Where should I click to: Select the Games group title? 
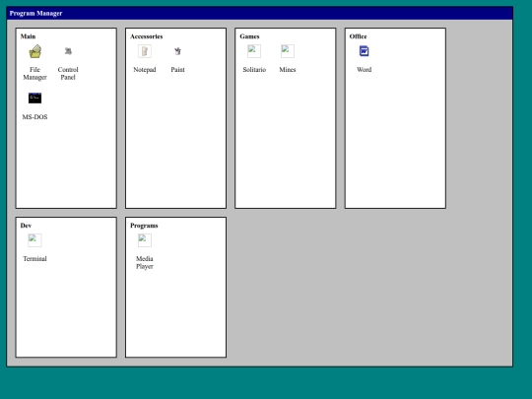(x=249, y=36)
